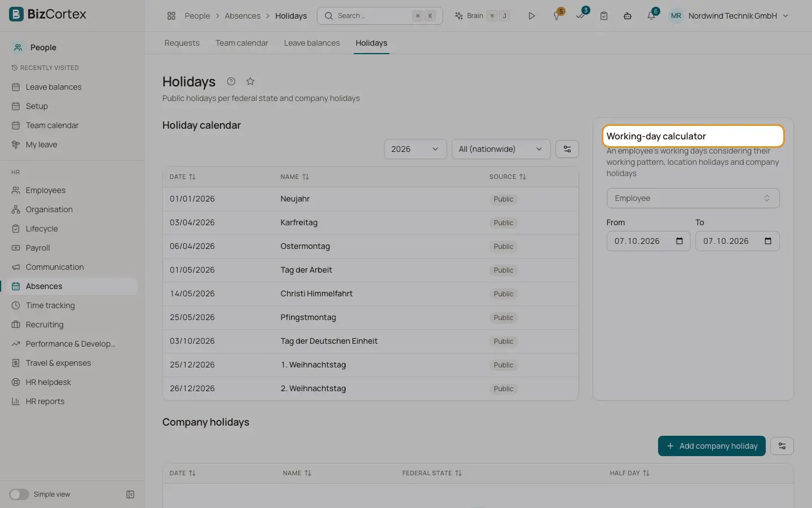Click the clipboard icon in top bar

click(604, 16)
